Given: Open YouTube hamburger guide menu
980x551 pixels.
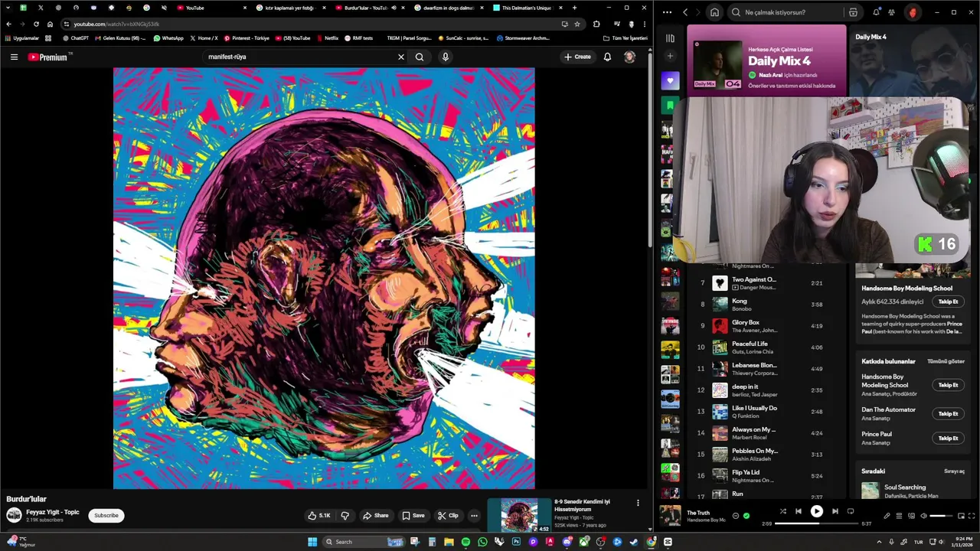Looking at the screenshot, I should (x=14, y=57).
